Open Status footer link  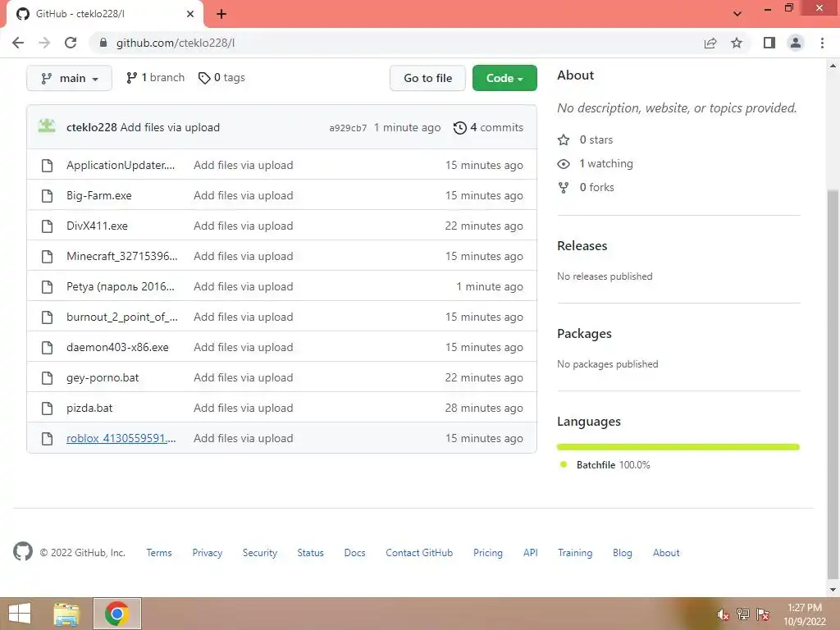(311, 553)
